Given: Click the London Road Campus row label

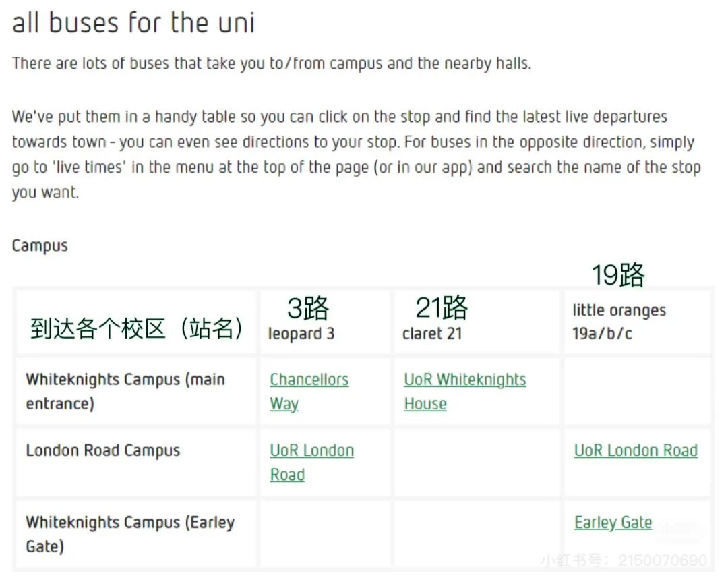Looking at the screenshot, I should point(102,451).
